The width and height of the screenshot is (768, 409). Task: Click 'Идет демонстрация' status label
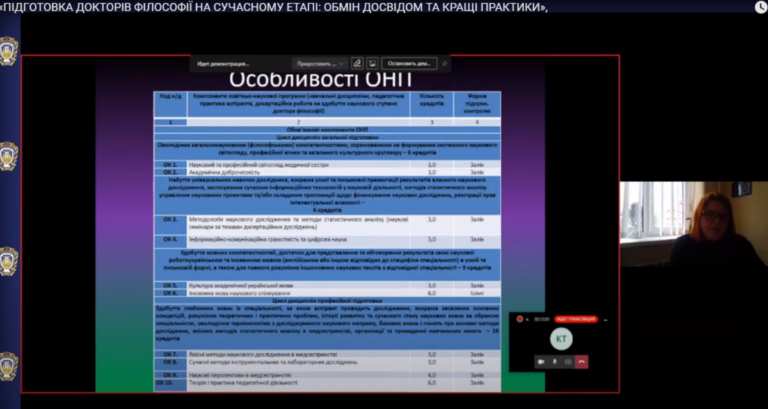pyautogui.click(x=224, y=62)
